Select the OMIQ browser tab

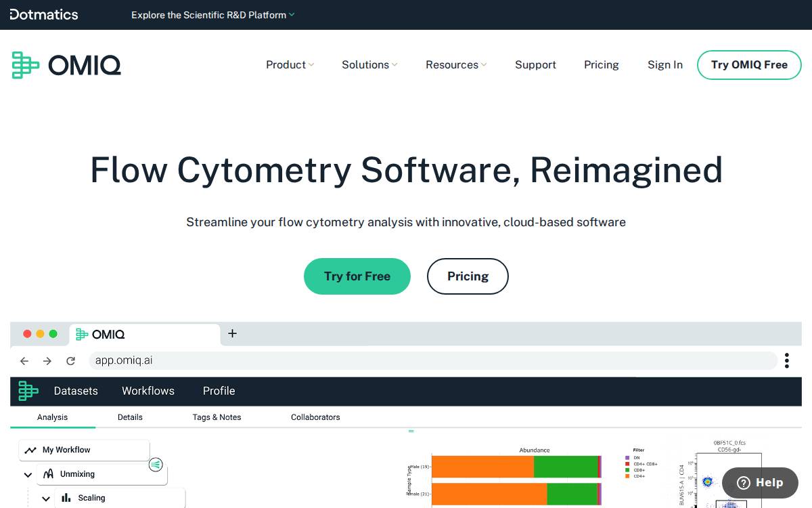pos(145,335)
